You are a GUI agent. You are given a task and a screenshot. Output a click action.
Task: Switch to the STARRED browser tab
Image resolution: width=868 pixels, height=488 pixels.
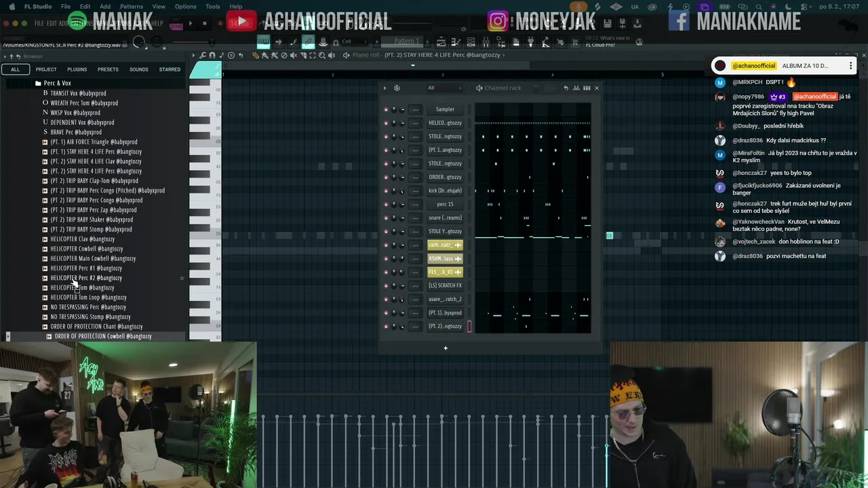click(x=170, y=69)
